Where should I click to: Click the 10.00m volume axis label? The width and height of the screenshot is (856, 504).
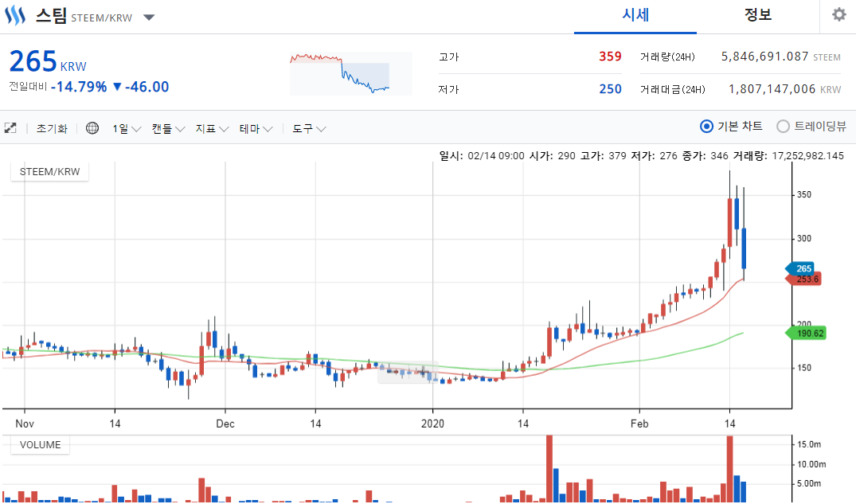point(811,465)
